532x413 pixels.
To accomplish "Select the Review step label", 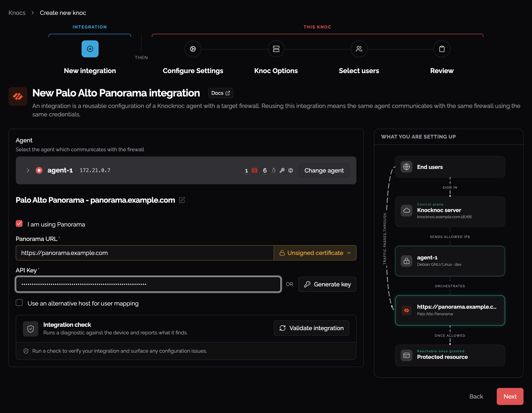I will point(442,71).
